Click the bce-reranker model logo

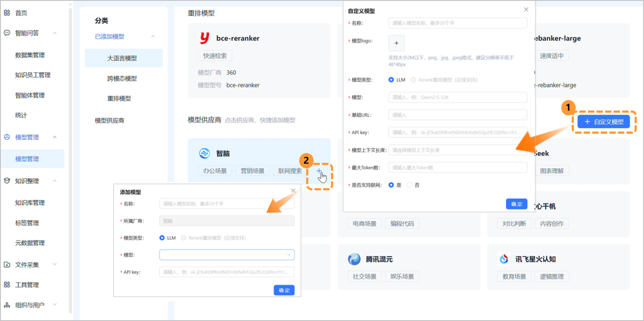coord(205,38)
